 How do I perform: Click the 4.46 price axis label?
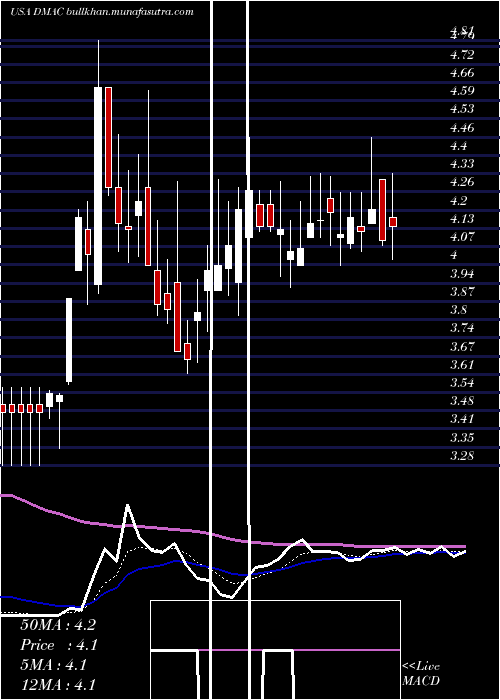pos(462,128)
